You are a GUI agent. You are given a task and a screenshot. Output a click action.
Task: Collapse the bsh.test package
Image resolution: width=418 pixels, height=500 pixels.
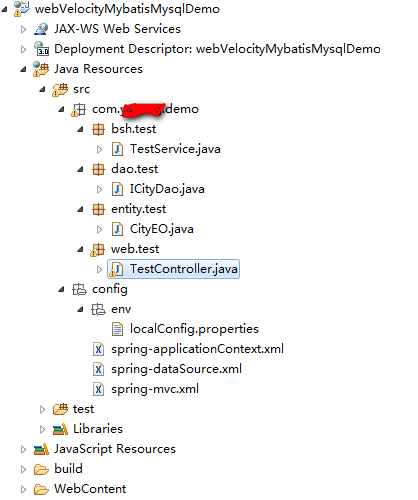point(80,129)
